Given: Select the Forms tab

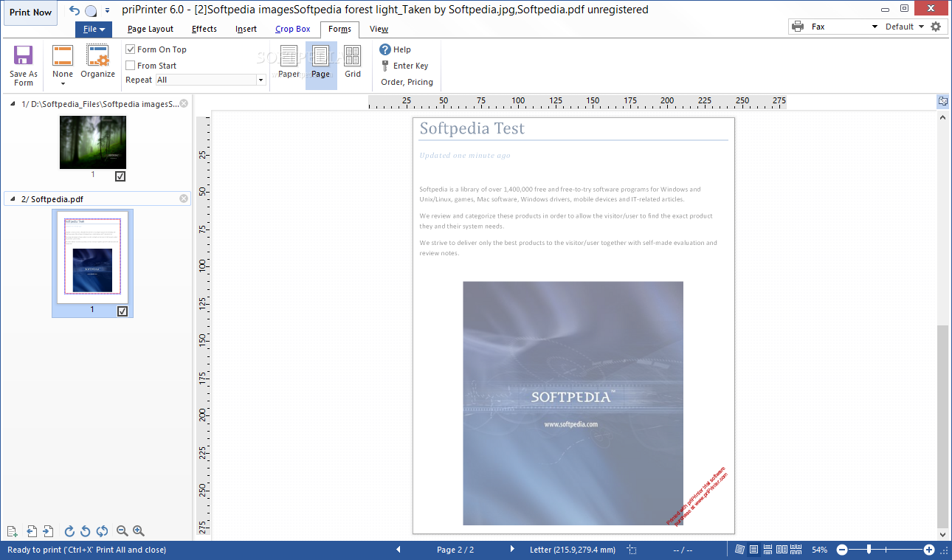Looking at the screenshot, I should 340,30.
